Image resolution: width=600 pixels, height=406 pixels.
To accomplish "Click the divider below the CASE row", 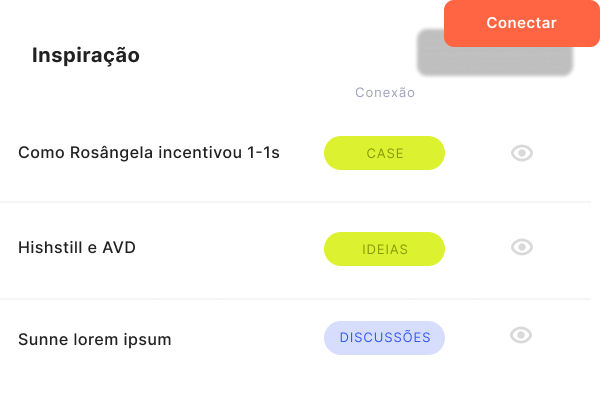I will point(295,202).
